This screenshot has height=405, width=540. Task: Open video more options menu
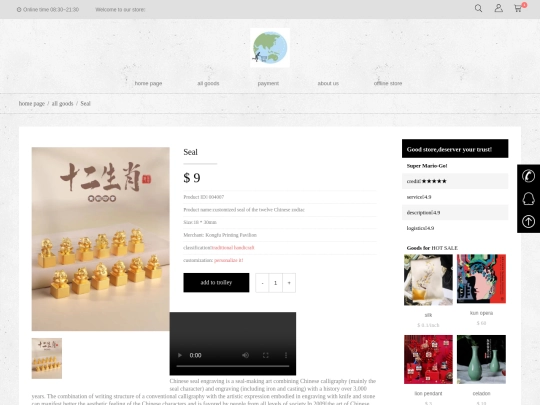coord(285,355)
